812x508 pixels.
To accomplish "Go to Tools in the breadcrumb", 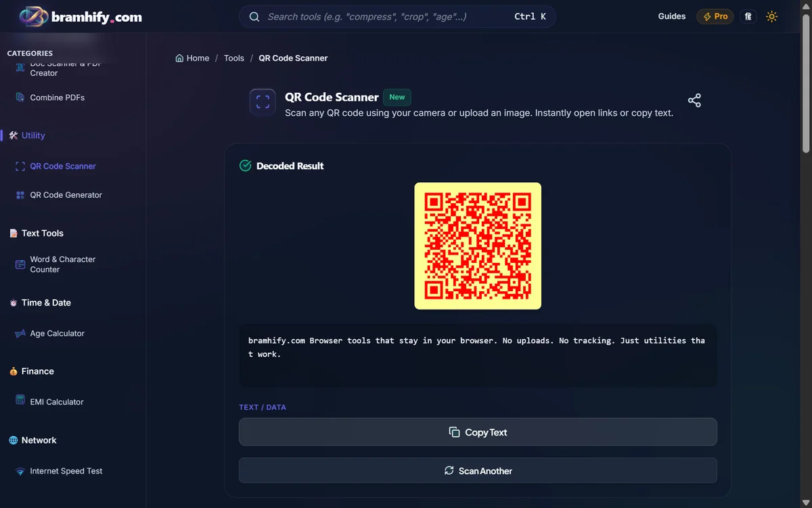I will click(x=234, y=58).
